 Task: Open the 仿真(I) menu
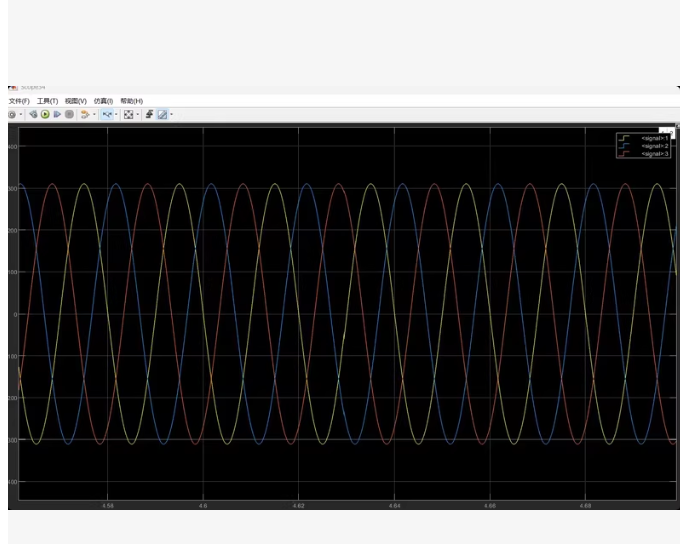click(104, 101)
